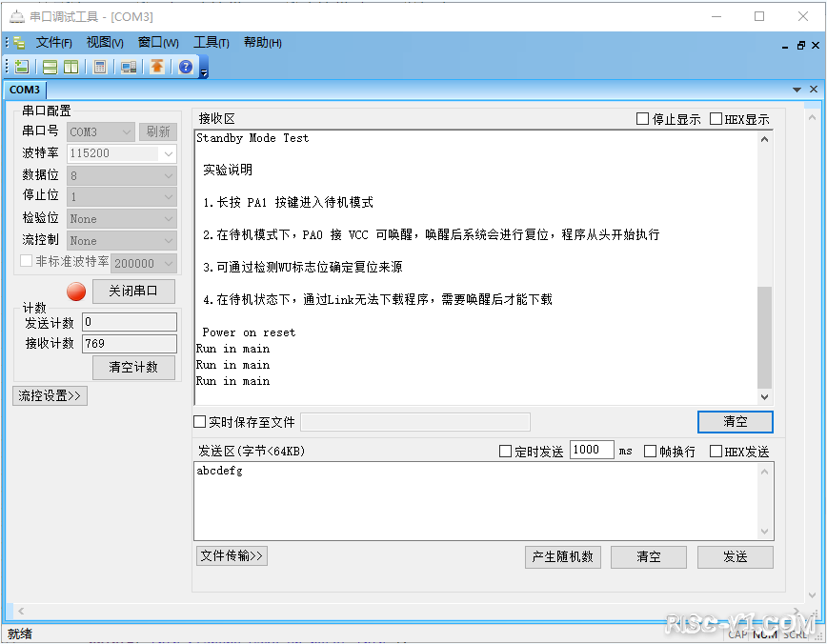Toggle 帧换行 checkbox
This screenshot has width=827, height=644.
(651, 451)
